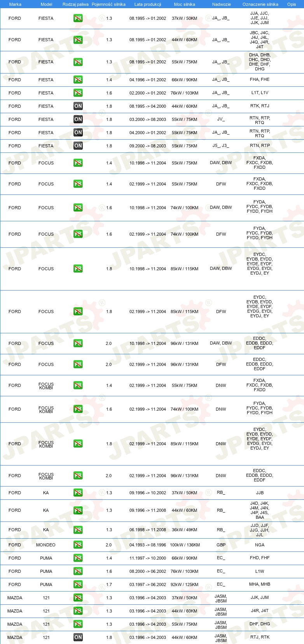Click the petrol icon for Focus 1.6 DFW
Screen dimensions: 304x644
click(78, 234)
